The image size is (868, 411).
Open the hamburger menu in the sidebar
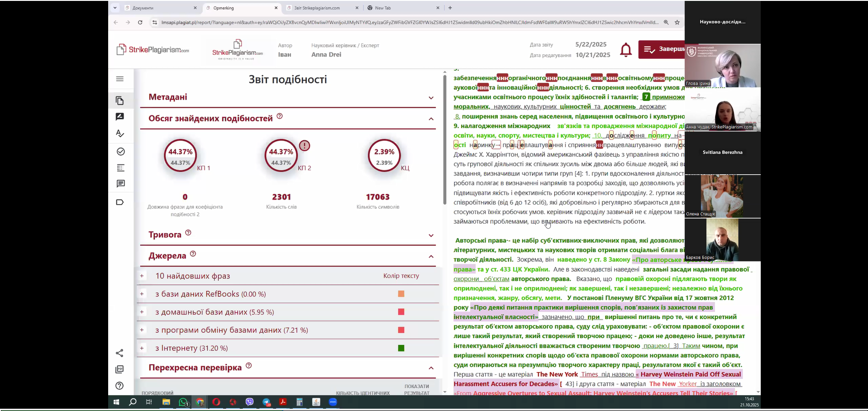(x=120, y=79)
